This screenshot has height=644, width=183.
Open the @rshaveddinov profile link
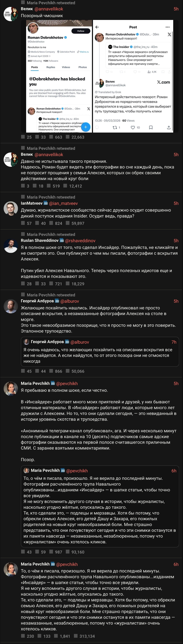click(80, 241)
